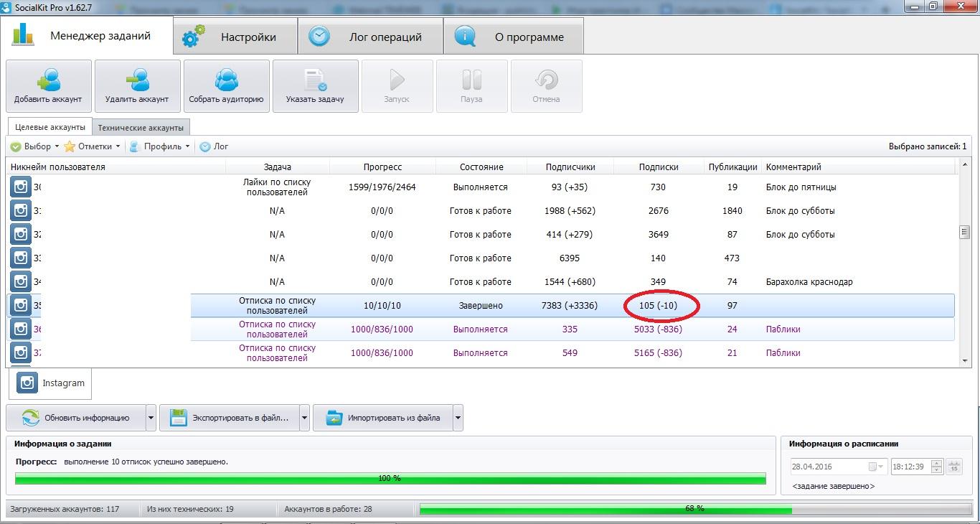Select the Instagram network tab below the table

50,383
